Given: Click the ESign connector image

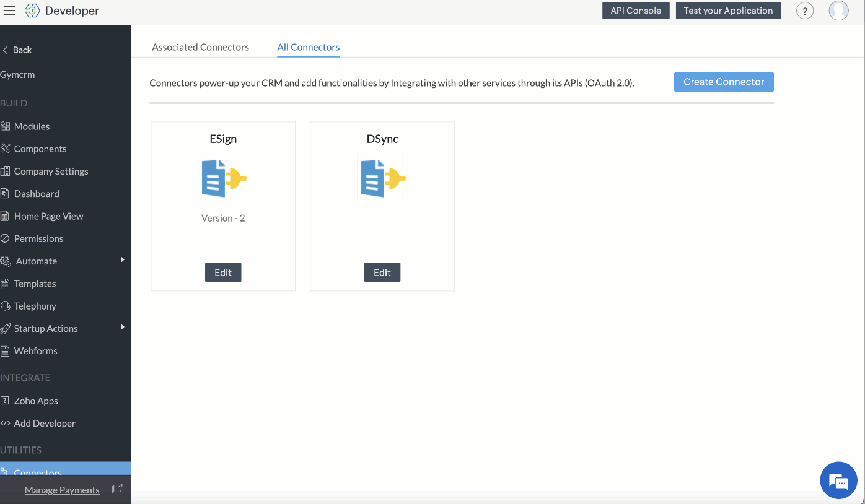Looking at the screenshot, I should point(223,177).
